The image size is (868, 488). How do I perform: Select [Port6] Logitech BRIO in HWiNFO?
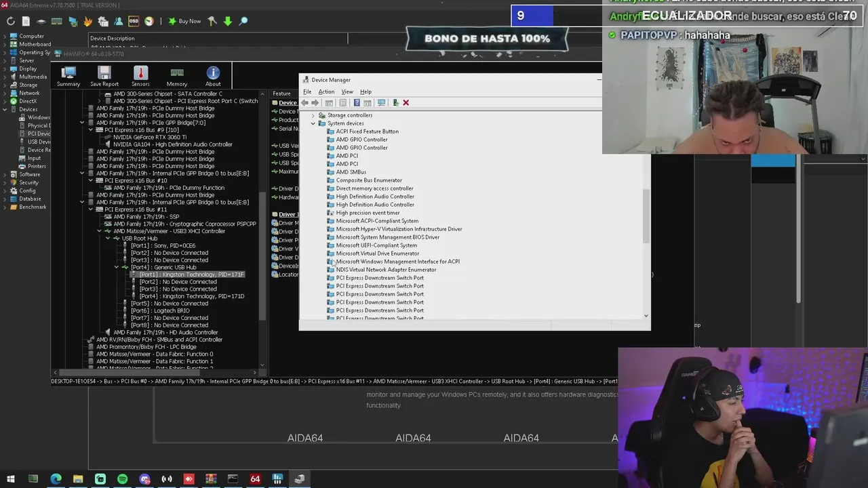coord(160,310)
